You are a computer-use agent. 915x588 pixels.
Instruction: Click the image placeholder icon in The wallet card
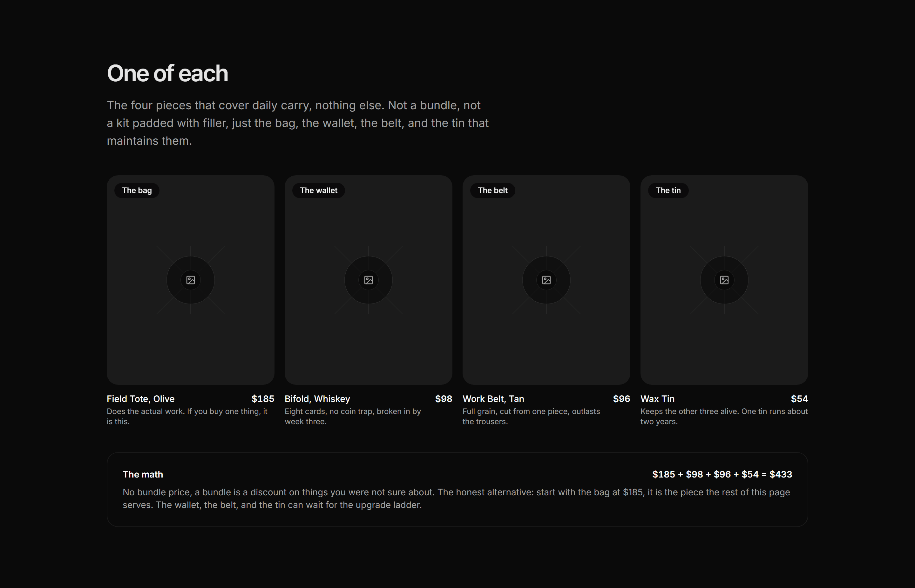[368, 280]
